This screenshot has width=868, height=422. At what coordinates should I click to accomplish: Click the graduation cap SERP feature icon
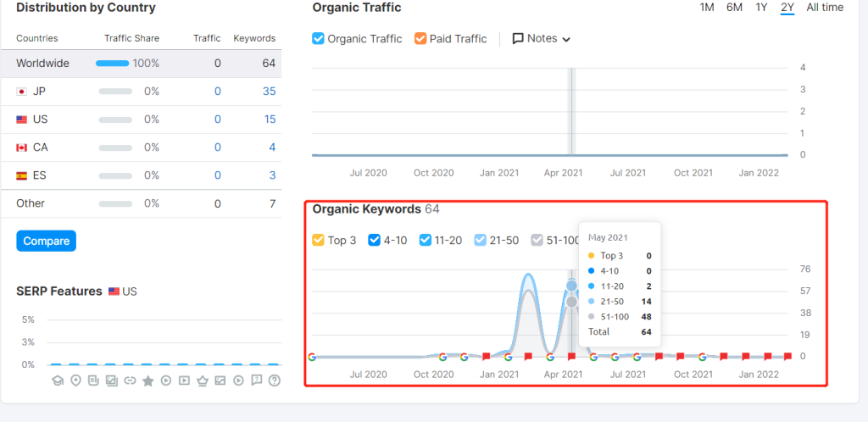point(58,380)
